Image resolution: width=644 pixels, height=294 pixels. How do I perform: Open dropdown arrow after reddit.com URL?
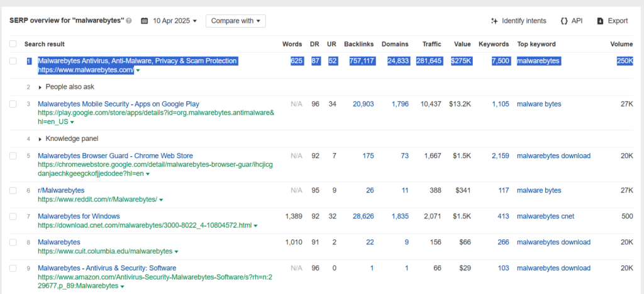(x=161, y=200)
